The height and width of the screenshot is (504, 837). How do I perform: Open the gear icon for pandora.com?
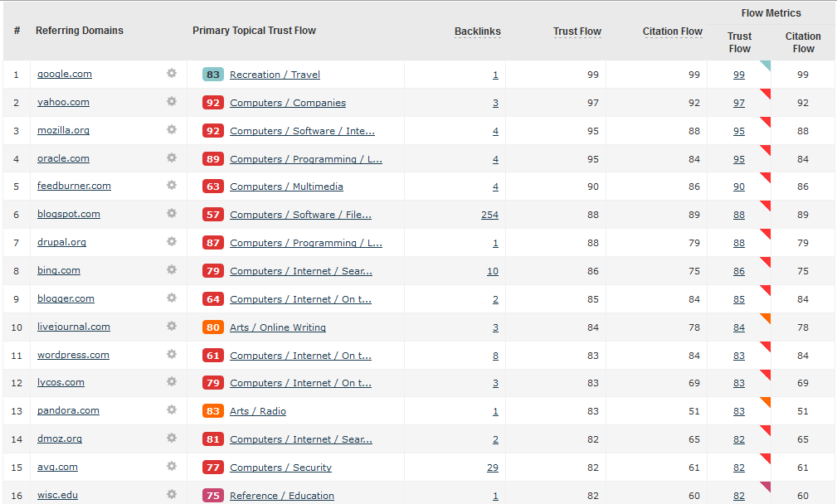[x=172, y=410]
